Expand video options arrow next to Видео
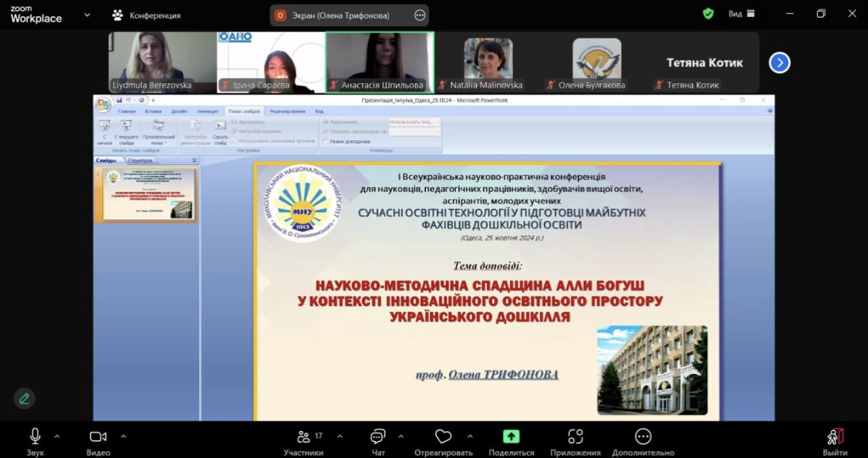The height and width of the screenshot is (458, 868). tap(123, 436)
